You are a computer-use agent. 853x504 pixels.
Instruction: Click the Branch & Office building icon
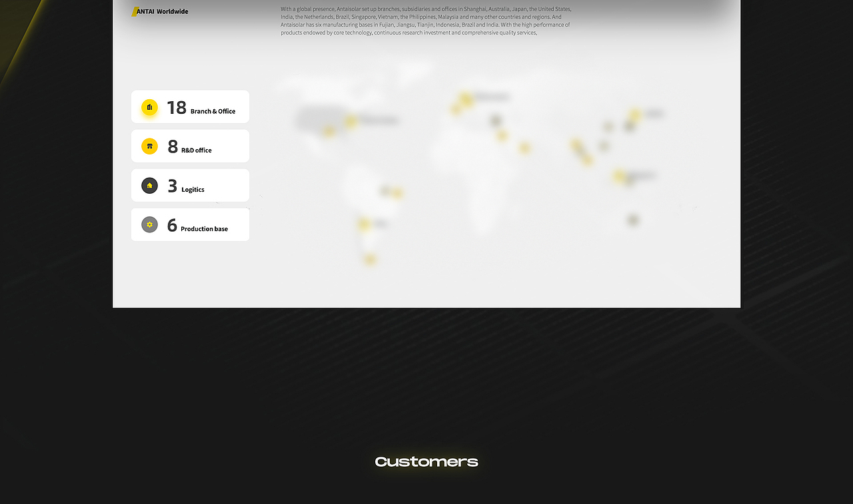(x=149, y=107)
